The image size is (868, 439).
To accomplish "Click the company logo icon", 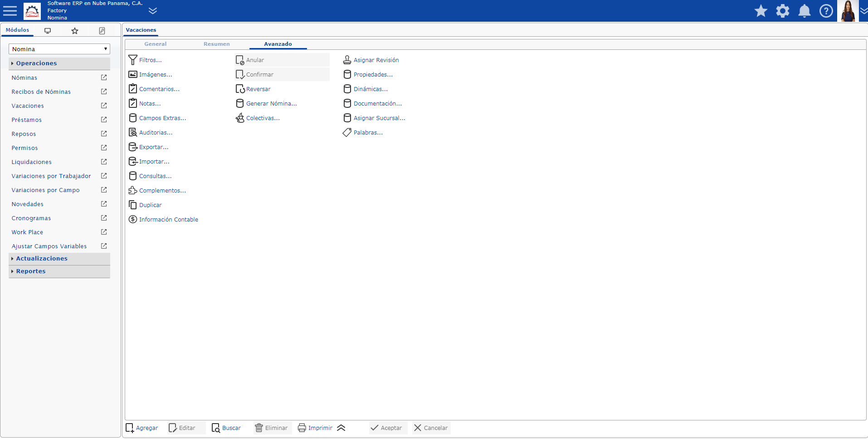I will click(32, 11).
